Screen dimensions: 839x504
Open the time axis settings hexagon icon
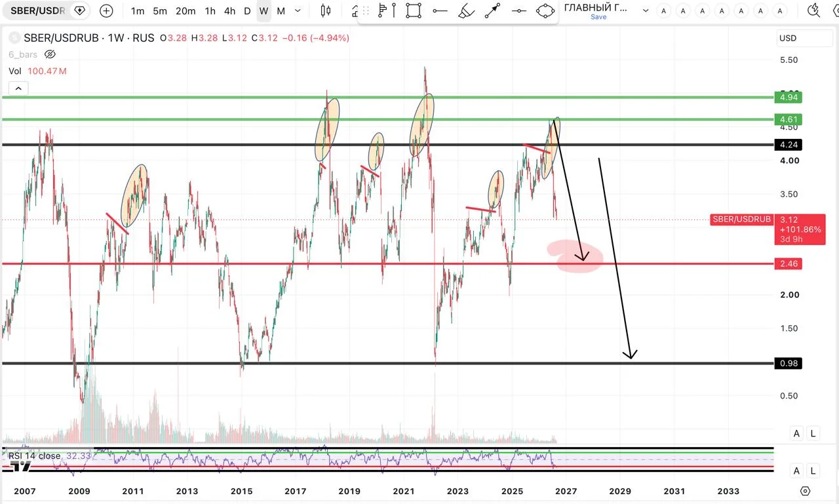[806, 491]
